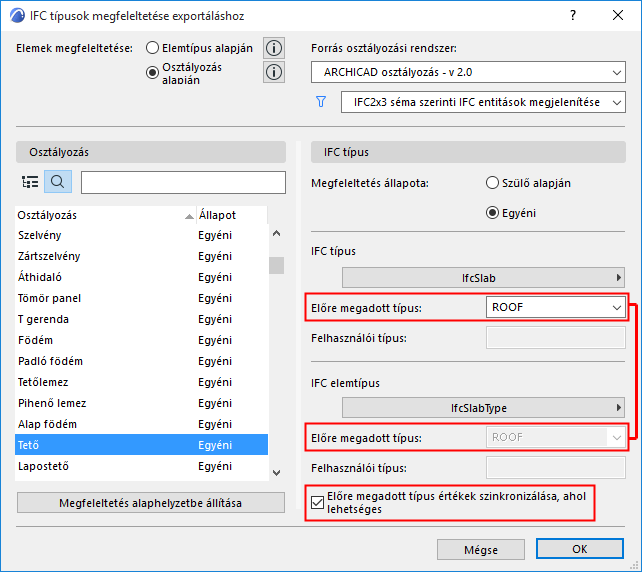Select the T gerenda row
The height and width of the screenshot is (572, 642).
pyautogui.click(x=142, y=319)
